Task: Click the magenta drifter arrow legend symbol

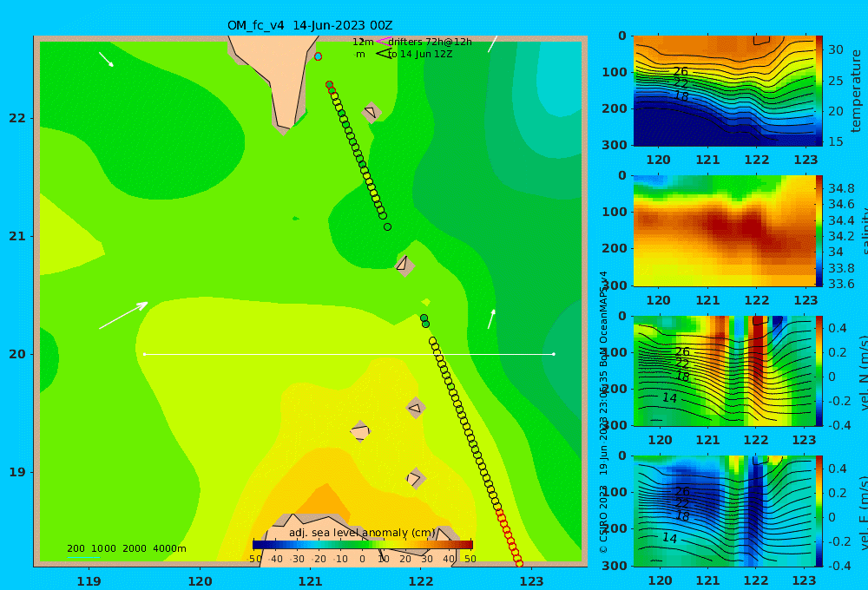Action: 383,42
